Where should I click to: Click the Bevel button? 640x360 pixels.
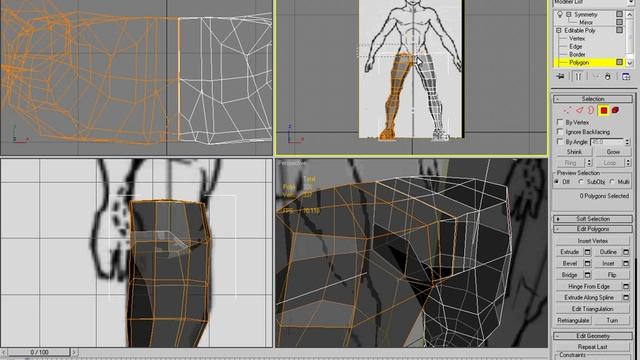pos(569,263)
